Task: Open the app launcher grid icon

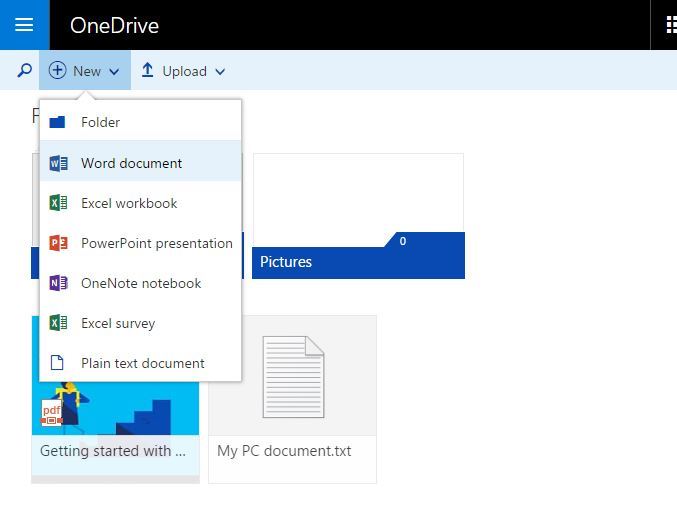Action: point(671,25)
